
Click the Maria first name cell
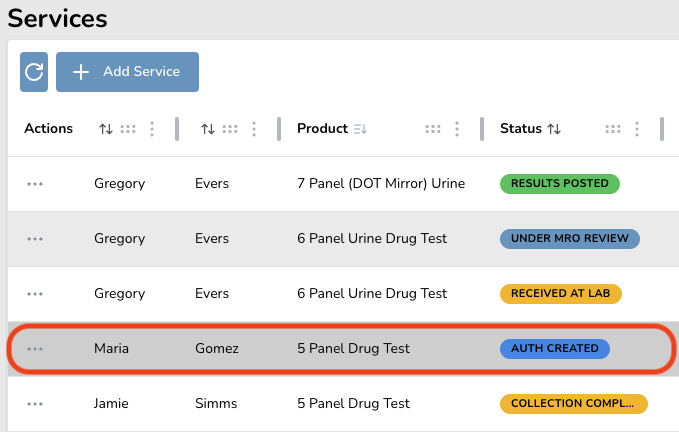point(111,348)
